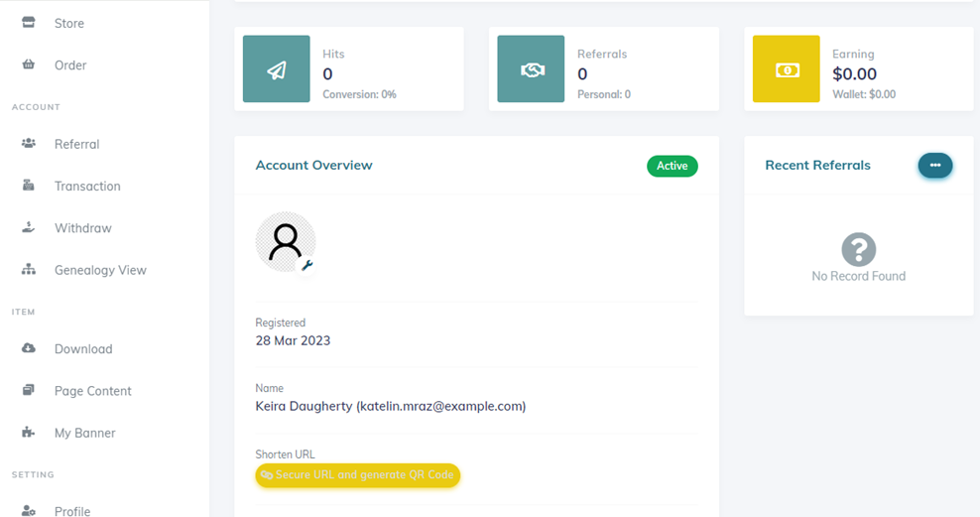Click the Withdraw hand icon

click(x=29, y=227)
